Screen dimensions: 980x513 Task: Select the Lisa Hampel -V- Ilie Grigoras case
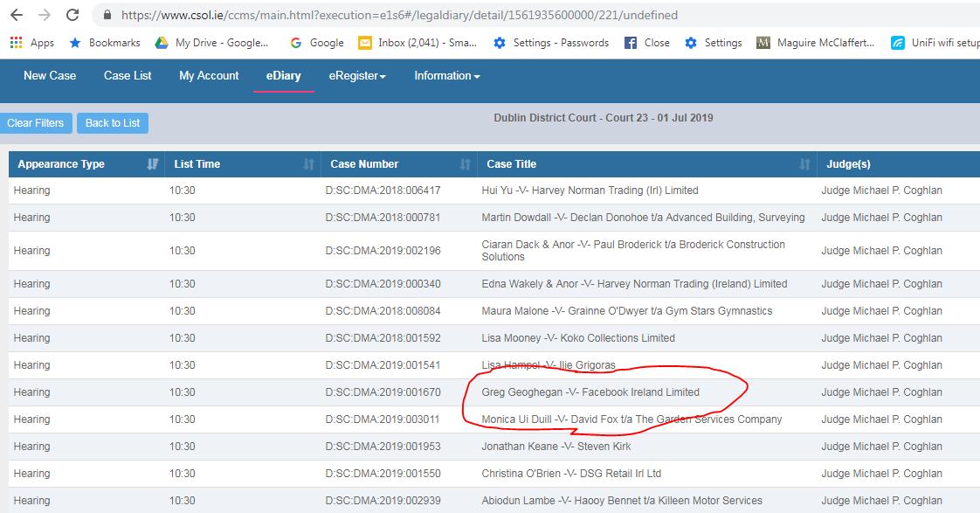(x=549, y=364)
